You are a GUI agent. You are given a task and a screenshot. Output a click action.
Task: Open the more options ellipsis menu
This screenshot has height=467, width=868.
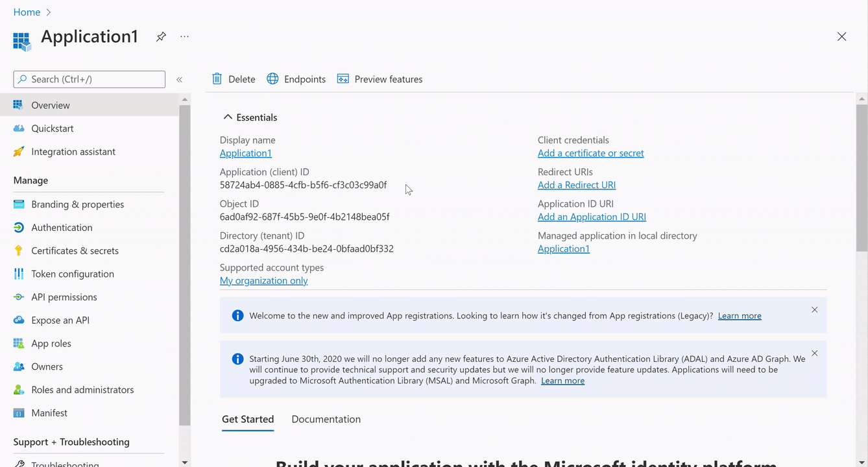pos(185,37)
